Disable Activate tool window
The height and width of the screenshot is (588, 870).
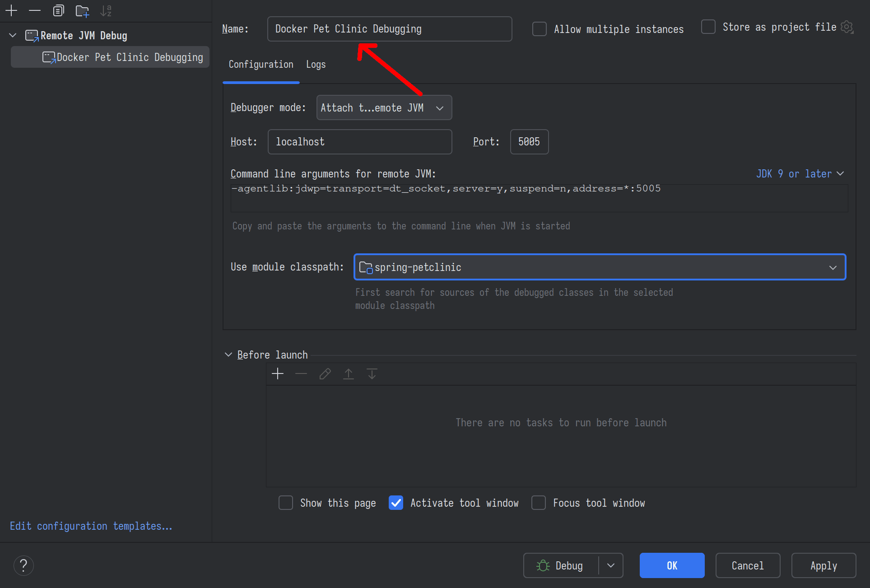click(x=396, y=503)
